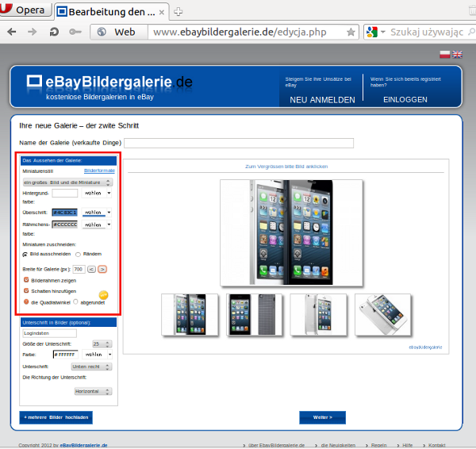Open the Größe der Unterschrift 25 dropdown
This screenshot has height=449, width=476.
coord(102,344)
